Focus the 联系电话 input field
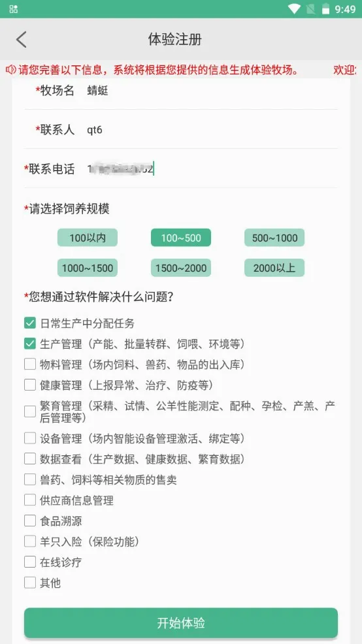 (x=212, y=169)
